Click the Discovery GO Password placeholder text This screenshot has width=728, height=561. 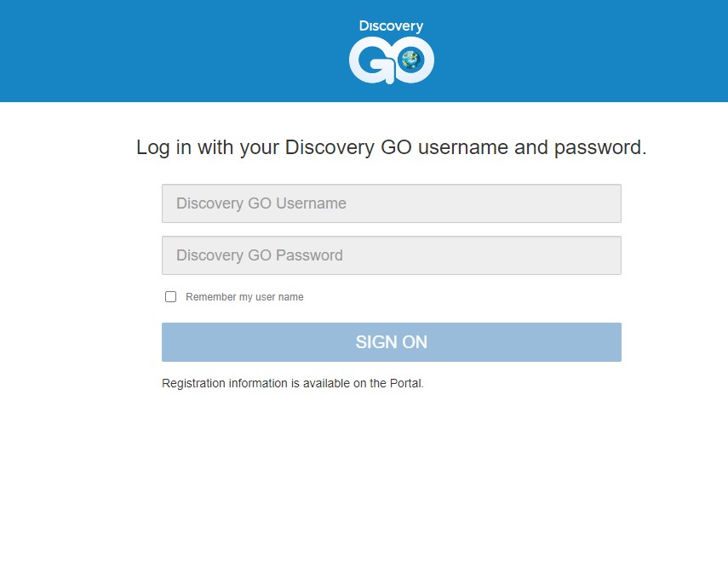click(259, 255)
